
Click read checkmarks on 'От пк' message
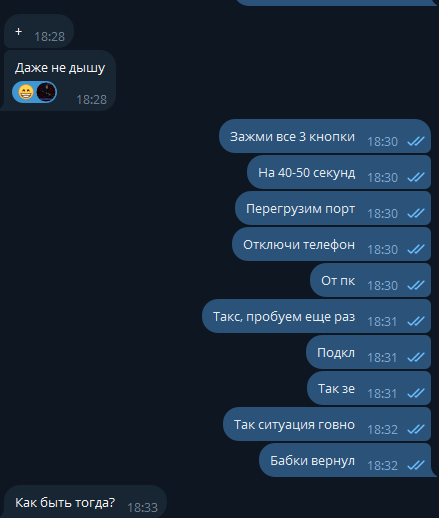(x=416, y=285)
